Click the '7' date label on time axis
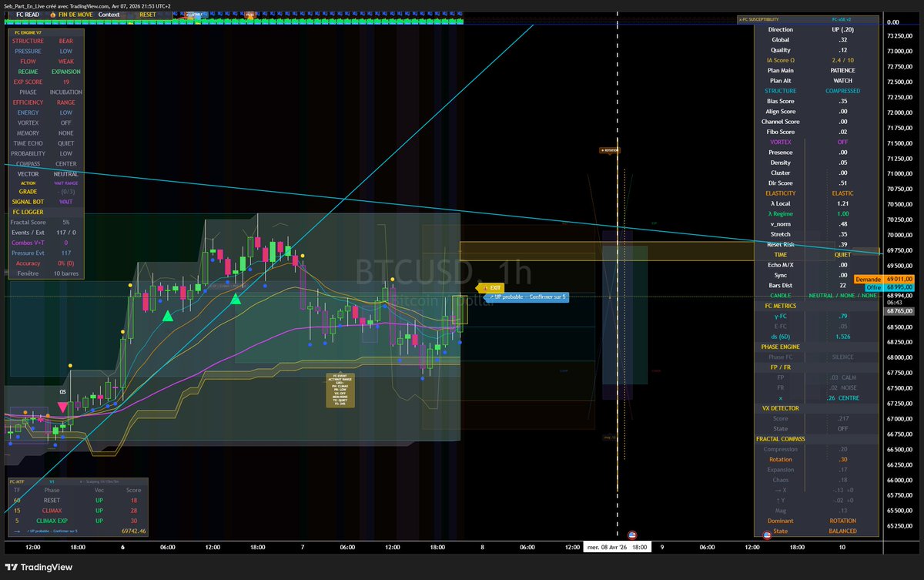Image resolution: width=924 pixels, height=580 pixels. coord(303,547)
